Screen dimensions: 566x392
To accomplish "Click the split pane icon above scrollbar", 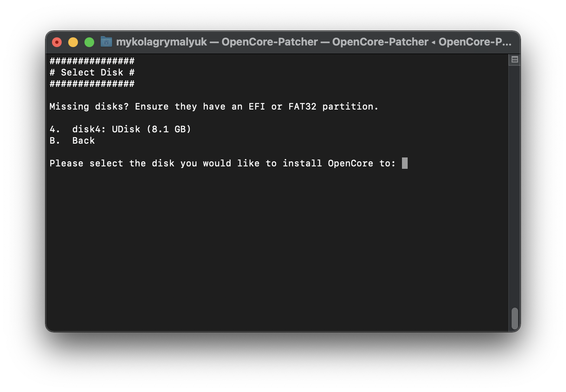I will [514, 60].
